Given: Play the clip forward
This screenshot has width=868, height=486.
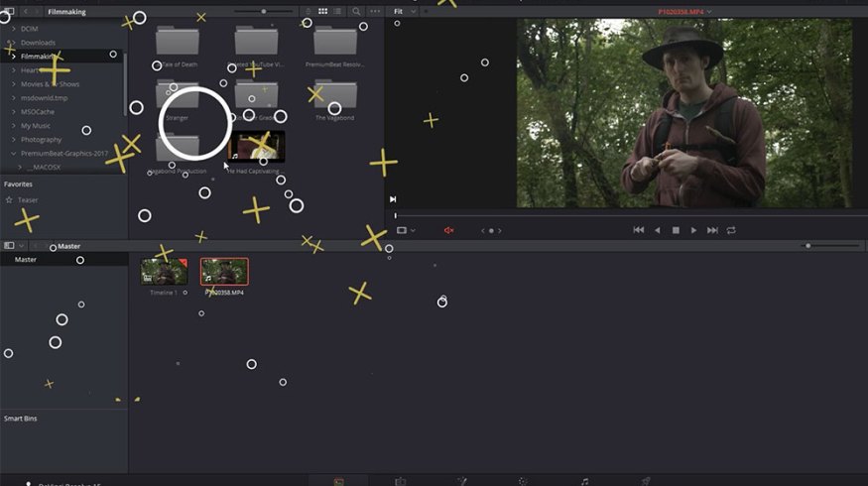Looking at the screenshot, I should click(693, 230).
